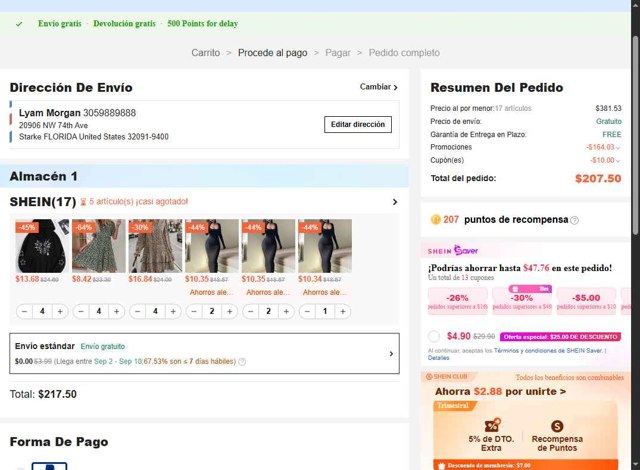Decrease quantity of first $10.35 black dress

(194, 311)
